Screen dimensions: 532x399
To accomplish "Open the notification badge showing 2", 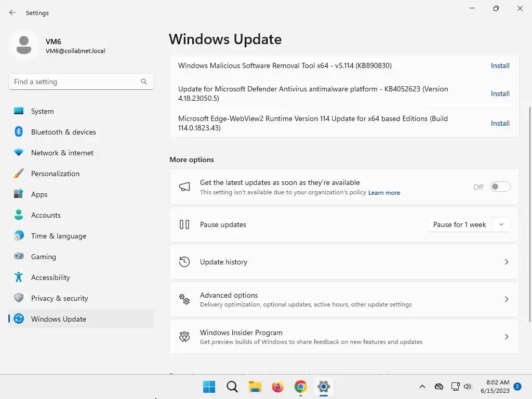I will [517, 386].
